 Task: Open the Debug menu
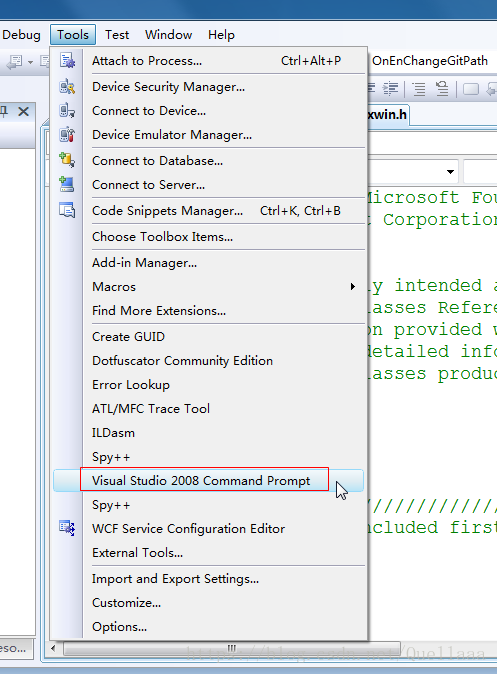click(21, 34)
